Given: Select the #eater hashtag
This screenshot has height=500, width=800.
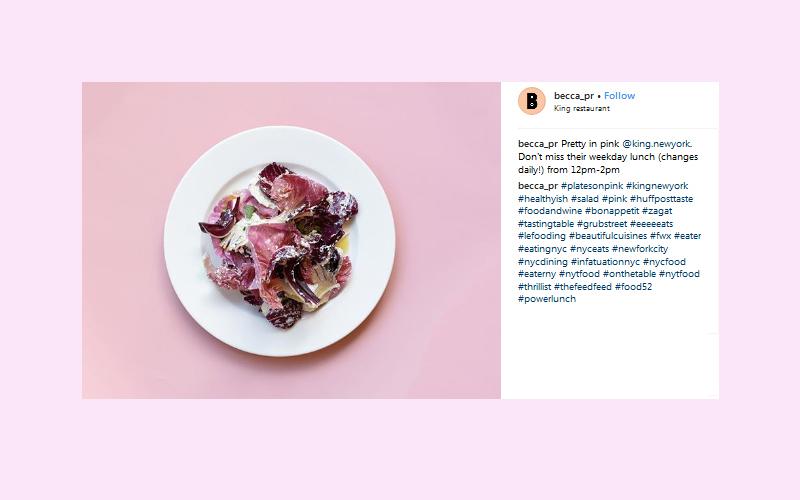Looking at the screenshot, I should pos(687,236).
